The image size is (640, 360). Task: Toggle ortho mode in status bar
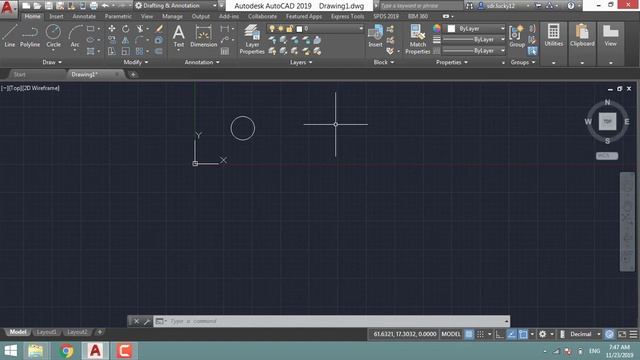pyautogui.click(x=500, y=334)
